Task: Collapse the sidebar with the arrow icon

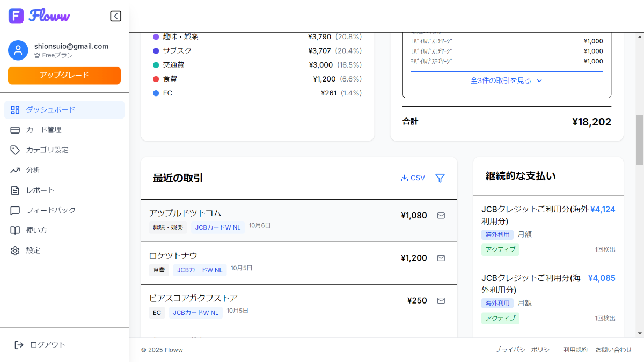Action: click(115, 16)
